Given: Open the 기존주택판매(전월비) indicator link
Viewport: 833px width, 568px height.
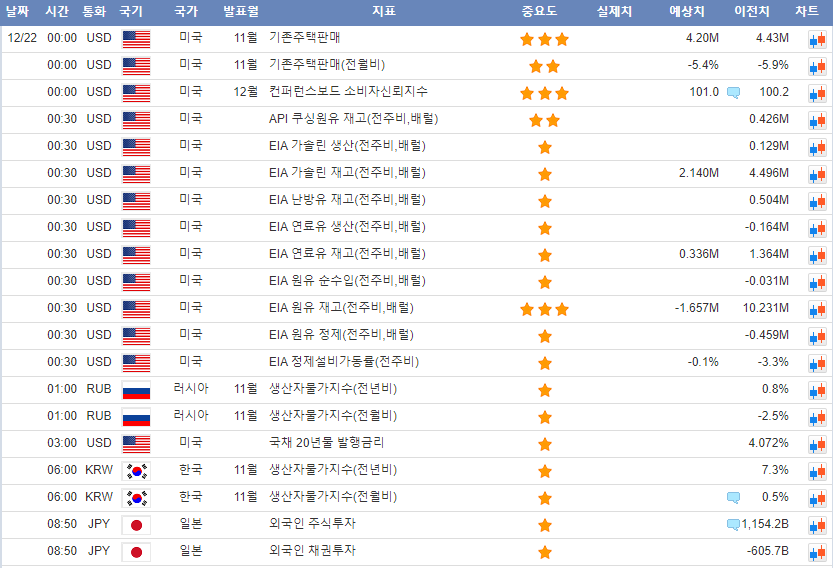Looking at the screenshot, I should pos(326,65).
